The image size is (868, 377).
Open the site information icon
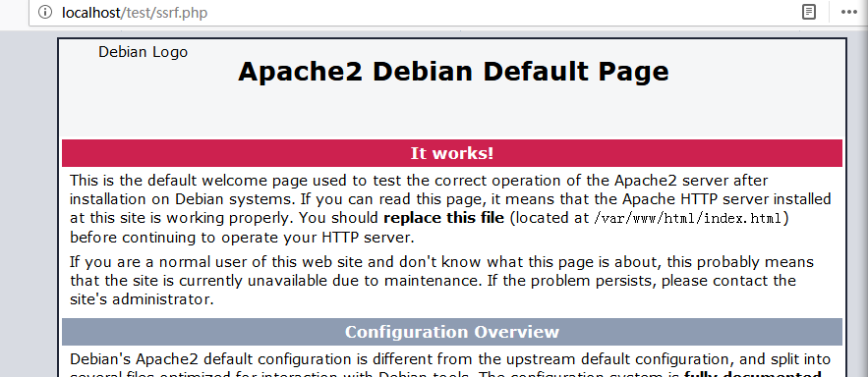tap(45, 12)
